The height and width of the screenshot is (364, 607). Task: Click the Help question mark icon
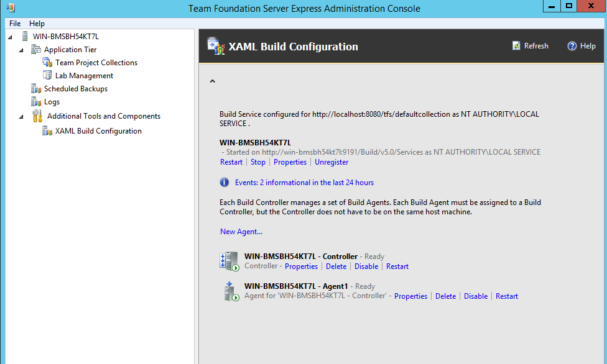tap(572, 46)
